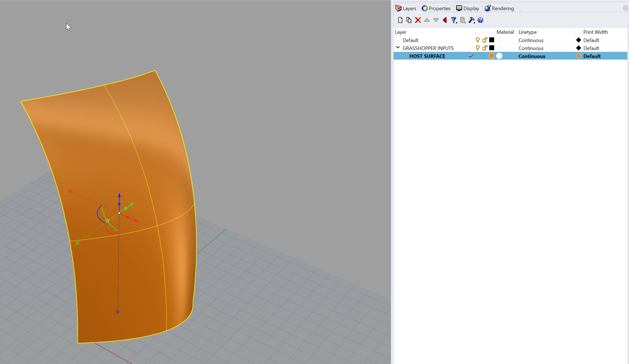Move layer up with gray triangle
The image size is (629, 364).
[x=427, y=20]
